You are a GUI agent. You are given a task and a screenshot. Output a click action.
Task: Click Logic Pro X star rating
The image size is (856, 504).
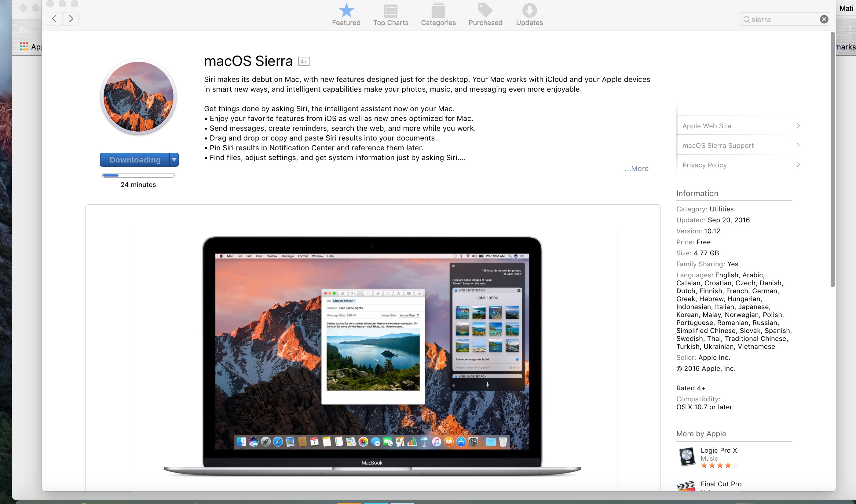tap(720, 466)
